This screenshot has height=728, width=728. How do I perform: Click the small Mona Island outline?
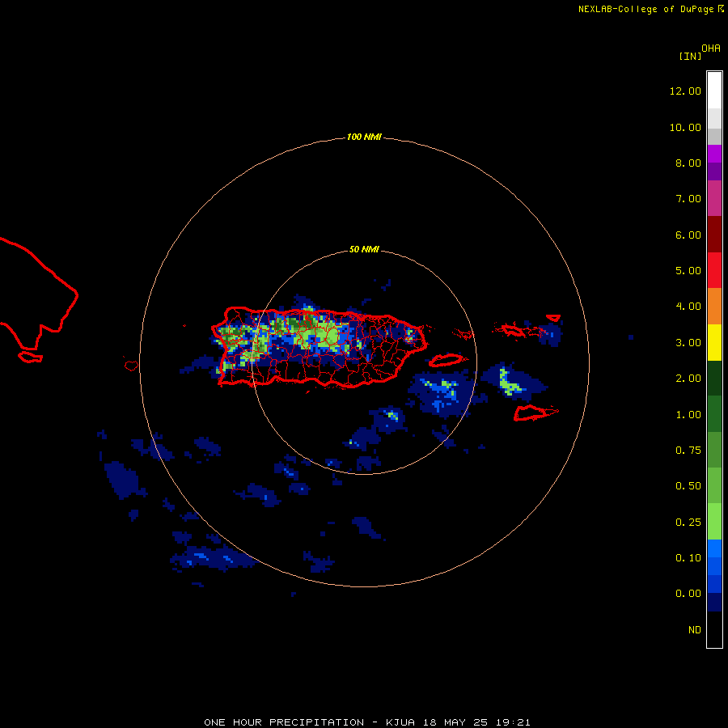click(131, 366)
